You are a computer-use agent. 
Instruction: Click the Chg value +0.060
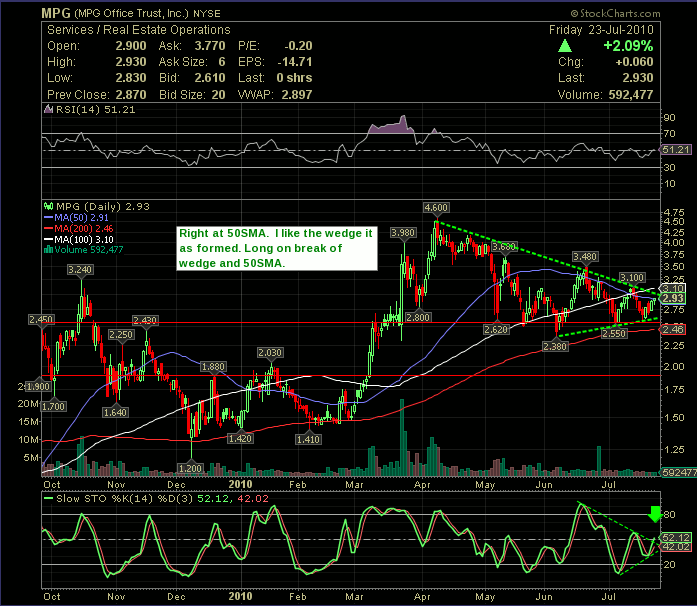[634, 62]
